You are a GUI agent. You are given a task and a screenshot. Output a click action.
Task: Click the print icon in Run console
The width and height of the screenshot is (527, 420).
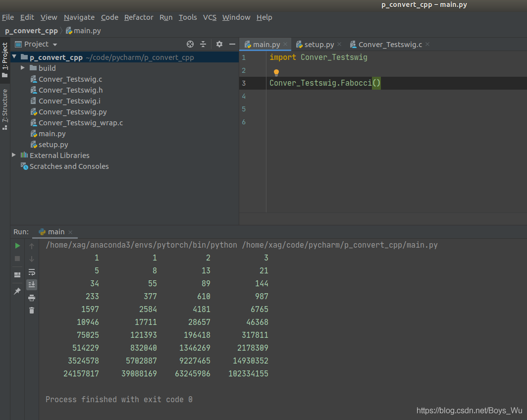coord(32,298)
